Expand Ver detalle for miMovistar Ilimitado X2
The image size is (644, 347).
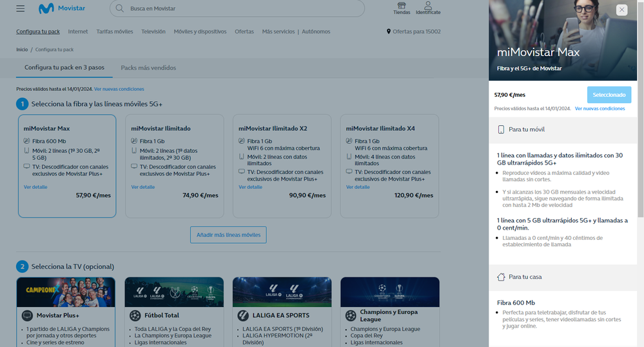click(x=250, y=187)
